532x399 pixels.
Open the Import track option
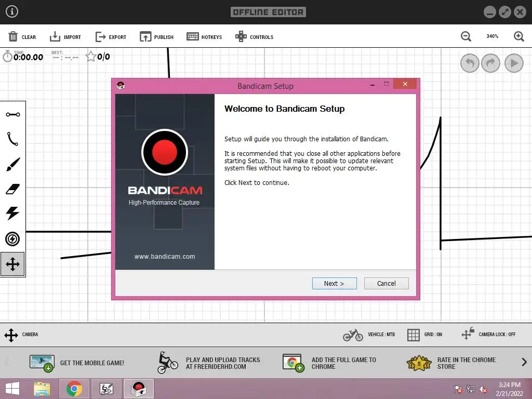[65, 37]
